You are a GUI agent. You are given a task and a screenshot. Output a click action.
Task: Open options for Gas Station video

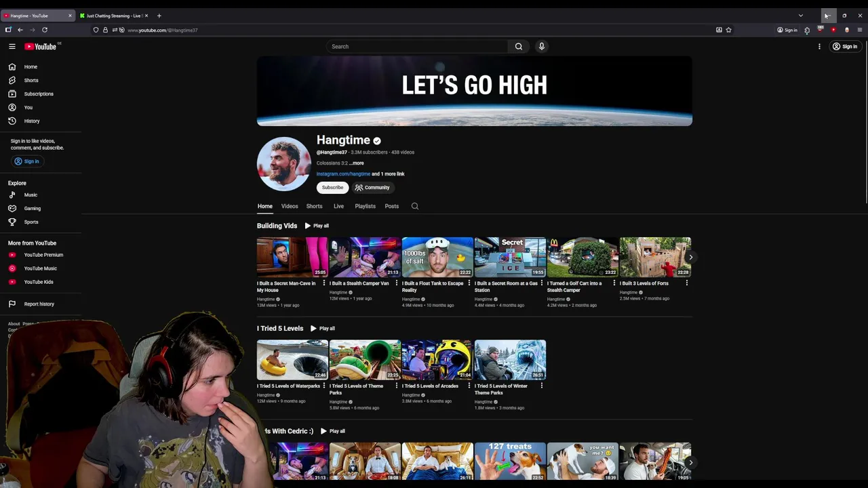(542, 283)
